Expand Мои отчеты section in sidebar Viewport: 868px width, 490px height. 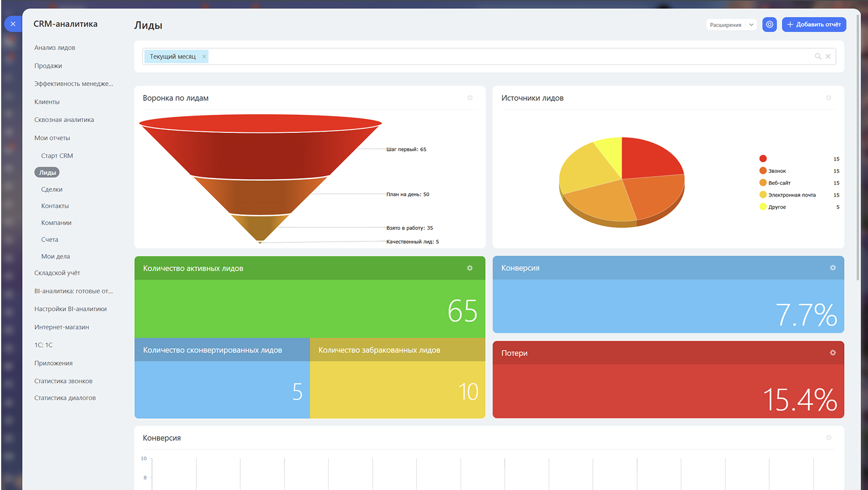click(x=52, y=138)
